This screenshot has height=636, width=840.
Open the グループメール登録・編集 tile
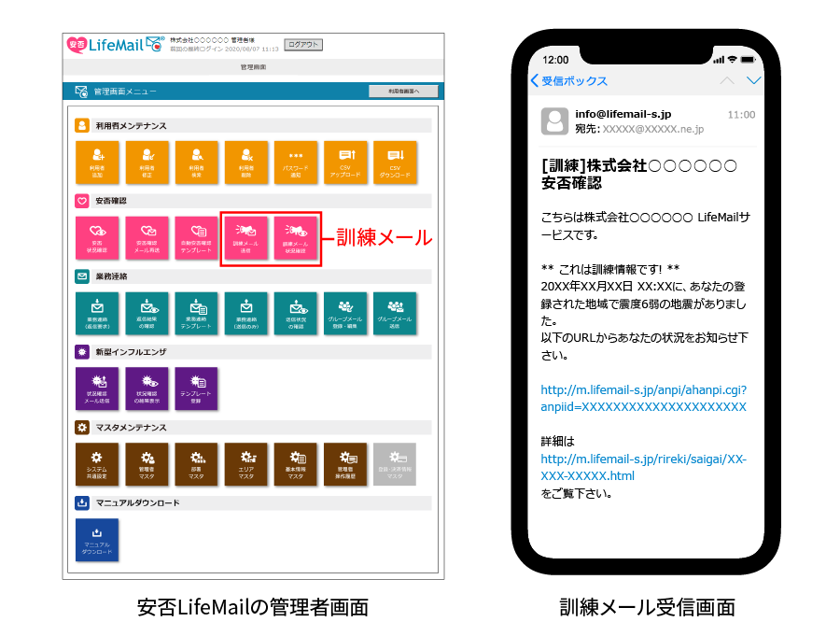tap(345, 314)
